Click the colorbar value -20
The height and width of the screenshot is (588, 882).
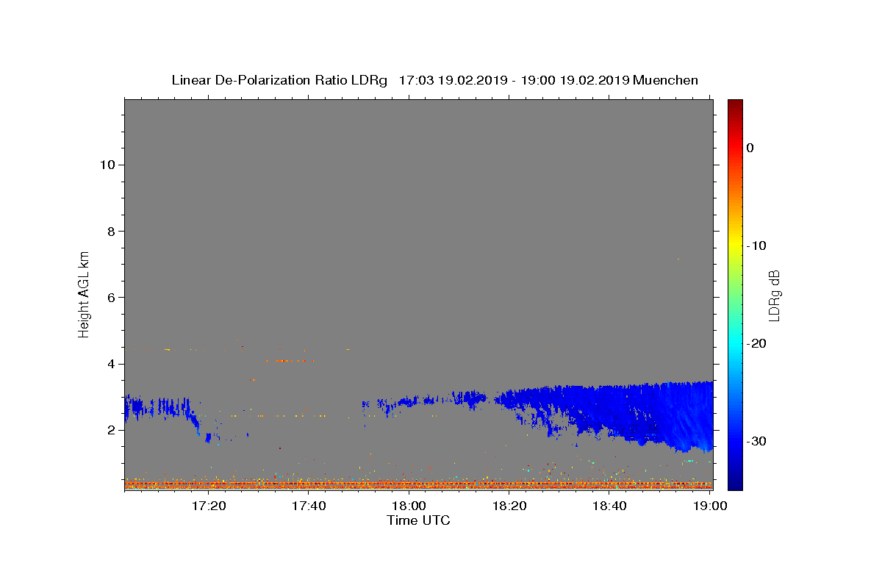click(x=757, y=343)
